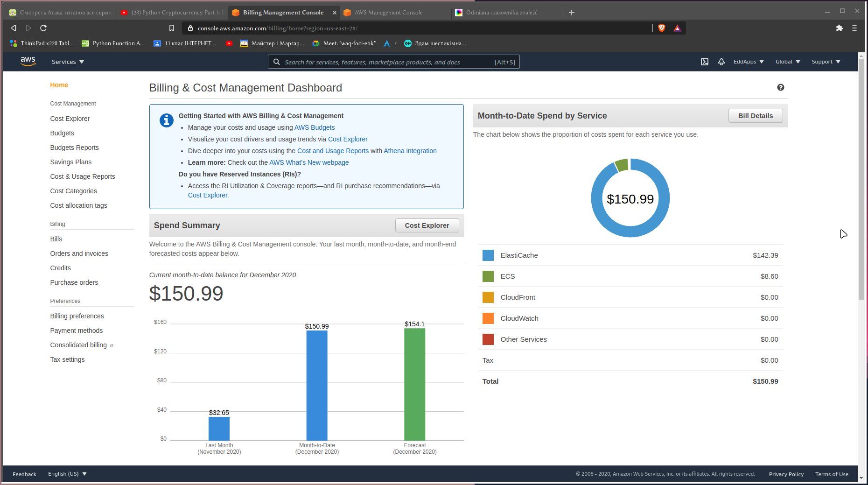Open the browser hamburger menu

tap(854, 28)
